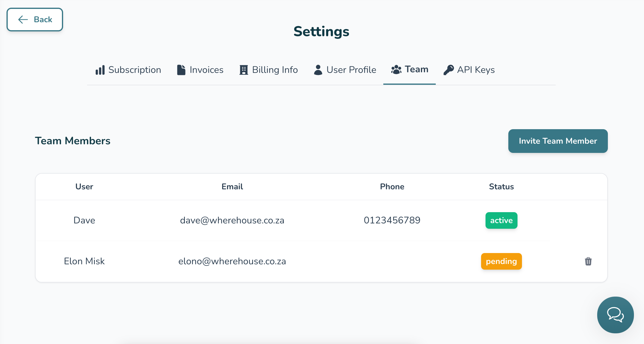Click the Status column header
Screen dimensions: 644x344
501,187
